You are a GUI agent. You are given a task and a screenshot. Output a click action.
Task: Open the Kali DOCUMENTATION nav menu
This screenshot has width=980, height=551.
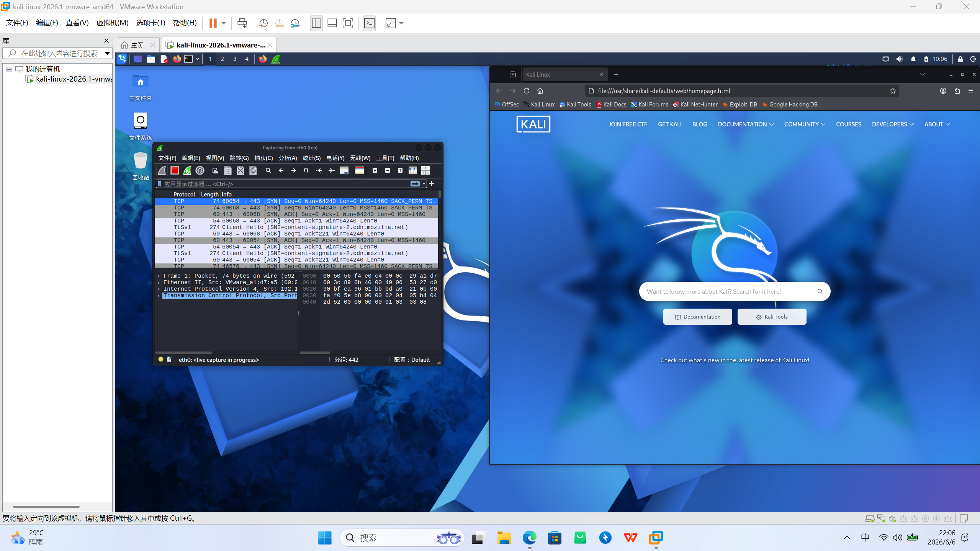point(746,124)
